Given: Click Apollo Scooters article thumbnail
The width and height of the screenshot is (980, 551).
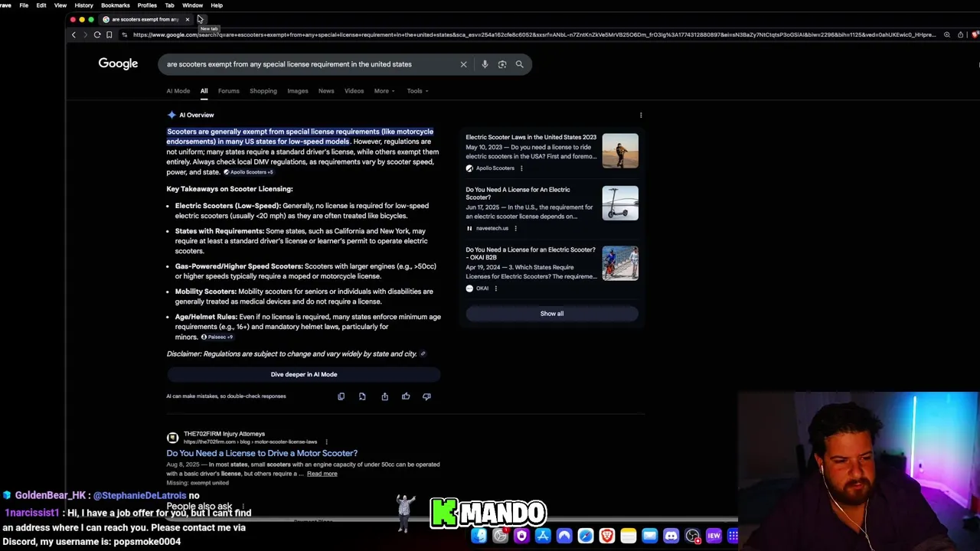Looking at the screenshot, I should tap(620, 151).
